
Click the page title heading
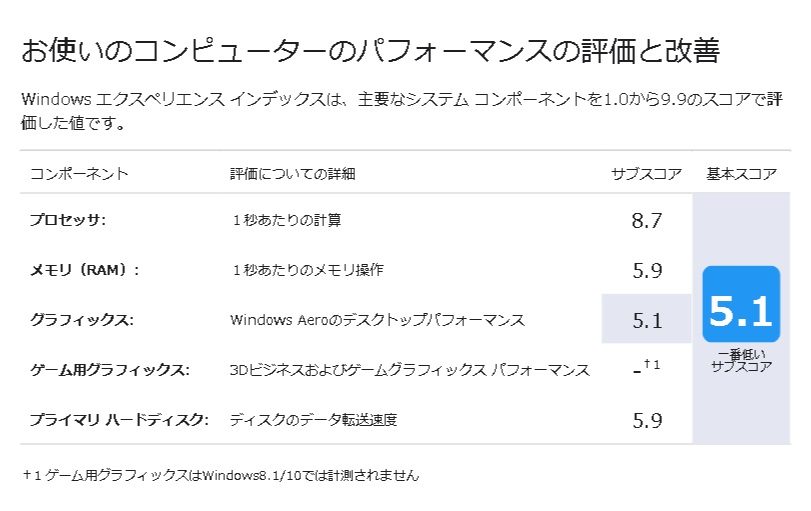click(x=370, y=49)
